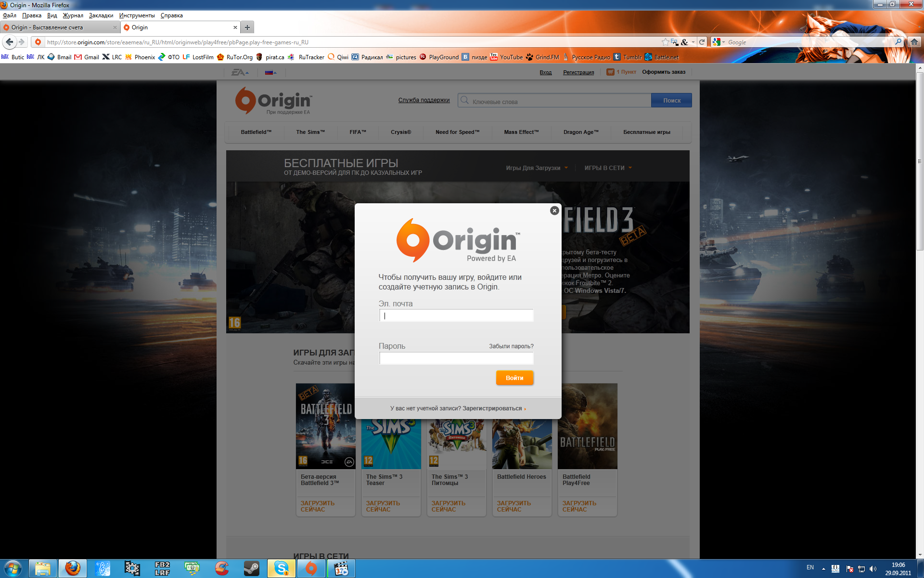Click the Войти login button
Image resolution: width=924 pixels, height=578 pixels.
point(514,378)
